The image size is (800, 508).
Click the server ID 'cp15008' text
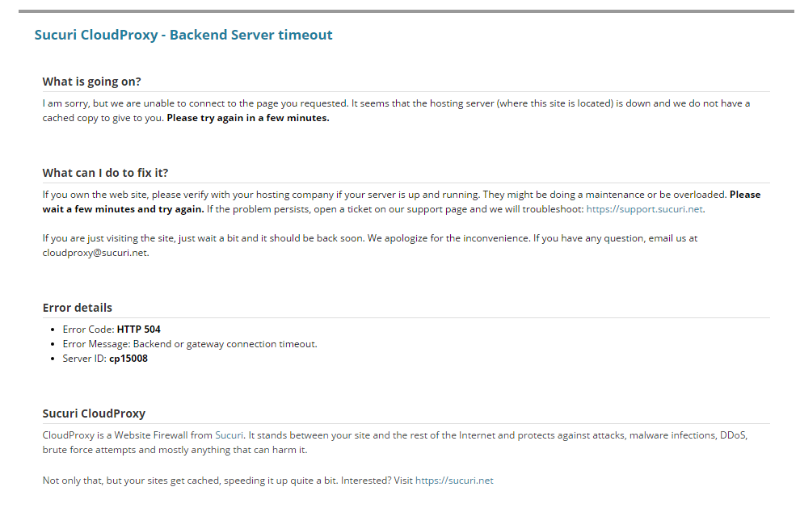(130, 358)
